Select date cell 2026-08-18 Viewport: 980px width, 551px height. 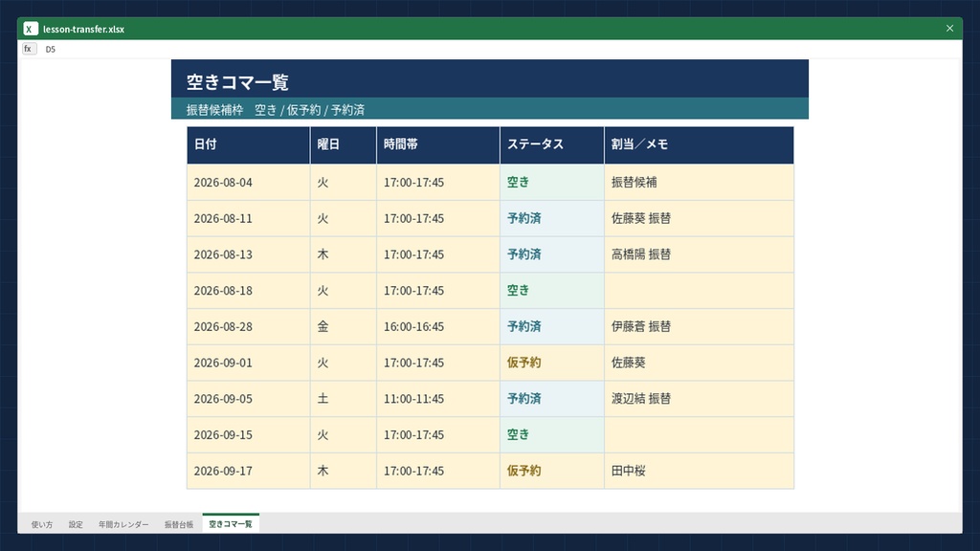248,291
